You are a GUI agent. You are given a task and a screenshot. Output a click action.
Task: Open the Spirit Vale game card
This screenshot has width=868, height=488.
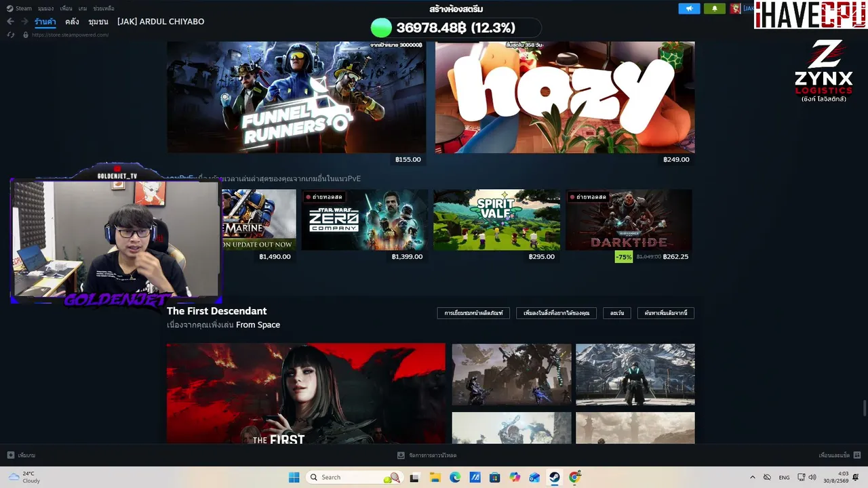(497, 220)
